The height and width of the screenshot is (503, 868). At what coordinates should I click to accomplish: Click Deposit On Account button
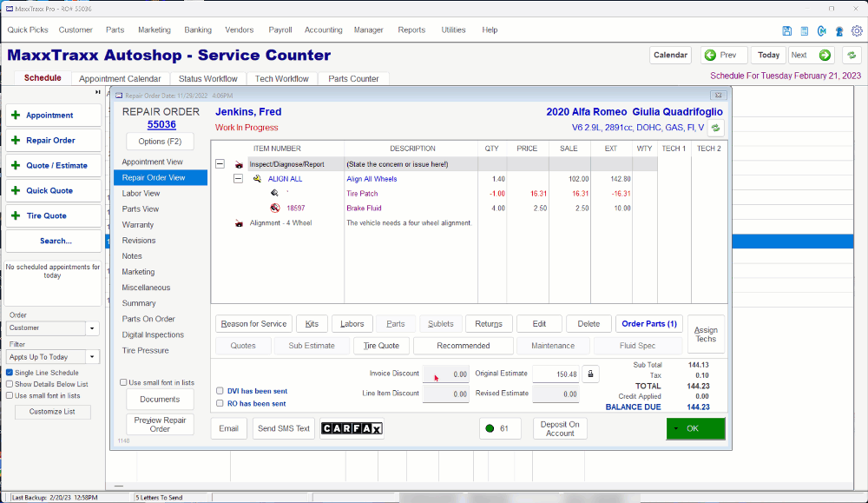560,429
